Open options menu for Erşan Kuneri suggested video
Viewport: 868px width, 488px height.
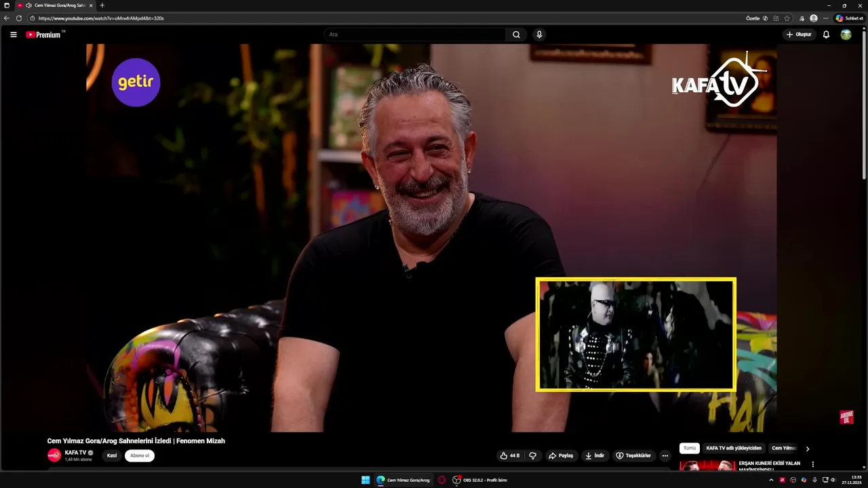(x=812, y=464)
